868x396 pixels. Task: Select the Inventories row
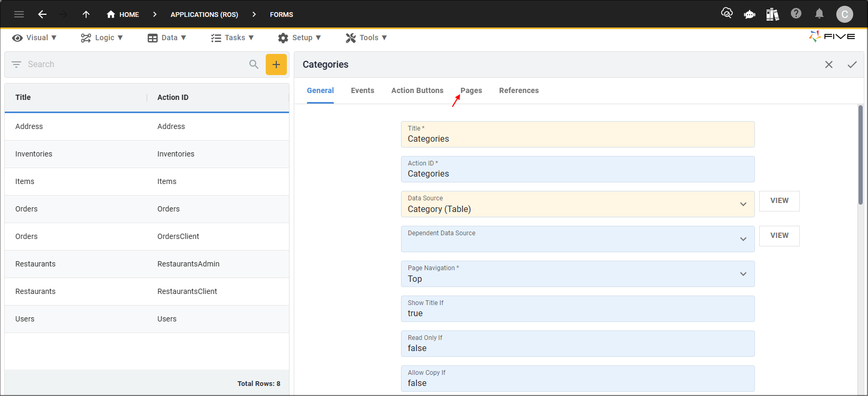coord(147,154)
